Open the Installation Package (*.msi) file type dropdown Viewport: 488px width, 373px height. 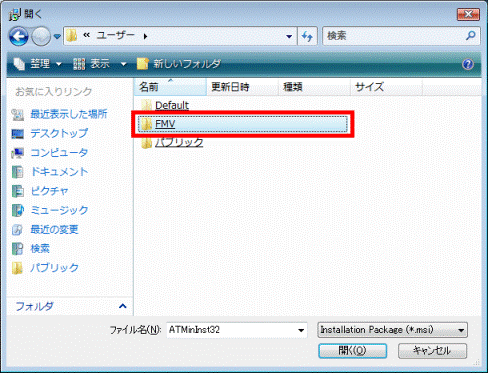393,330
